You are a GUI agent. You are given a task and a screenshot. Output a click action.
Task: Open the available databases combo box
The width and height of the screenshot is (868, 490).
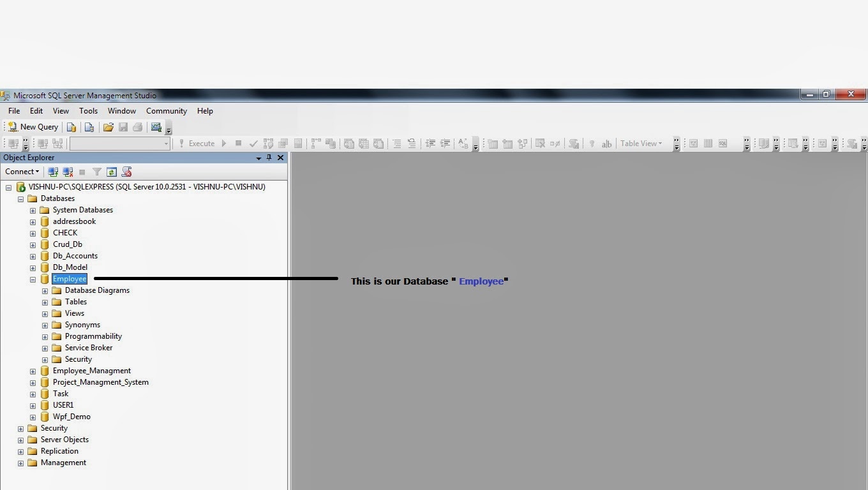point(119,144)
